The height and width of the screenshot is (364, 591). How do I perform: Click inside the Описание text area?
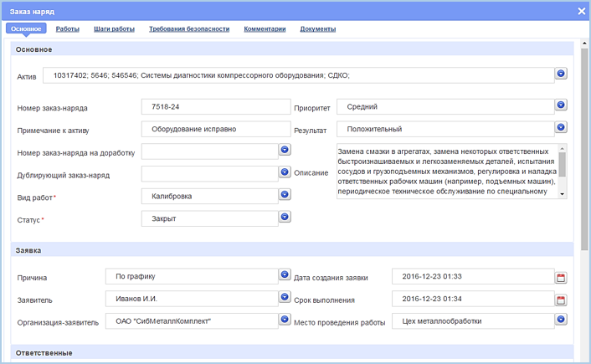click(447, 172)
